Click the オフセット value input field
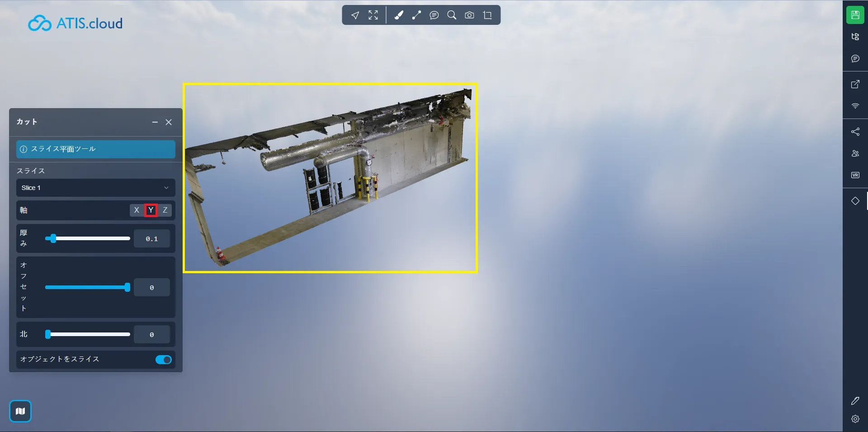Screen dimensions: 868x432 (x=151, y=288)
